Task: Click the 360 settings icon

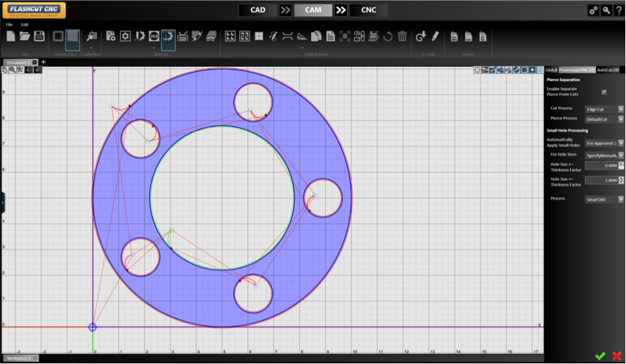Action: (154, 36)
